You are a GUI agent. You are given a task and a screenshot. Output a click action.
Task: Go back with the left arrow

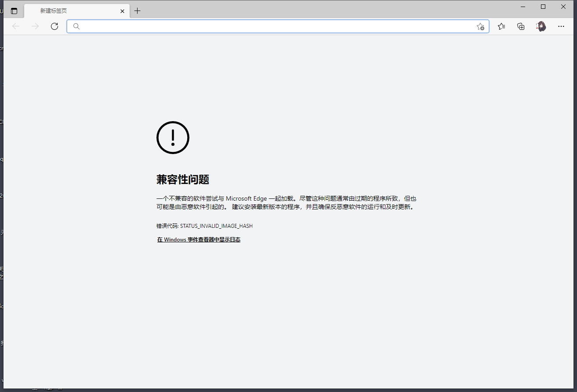tap(16, 26)
